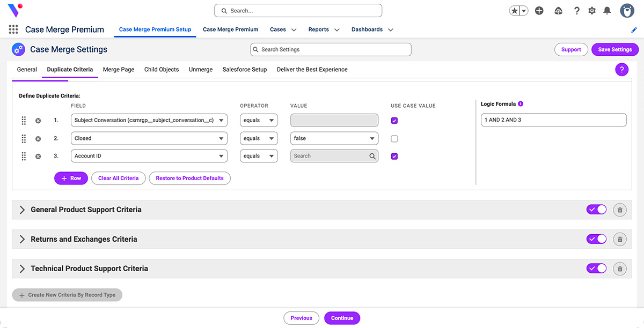Disable the Technical Product Support Criteria toggle
The height and width of the screenshot is (328, 644).
(x=596, y=268)
